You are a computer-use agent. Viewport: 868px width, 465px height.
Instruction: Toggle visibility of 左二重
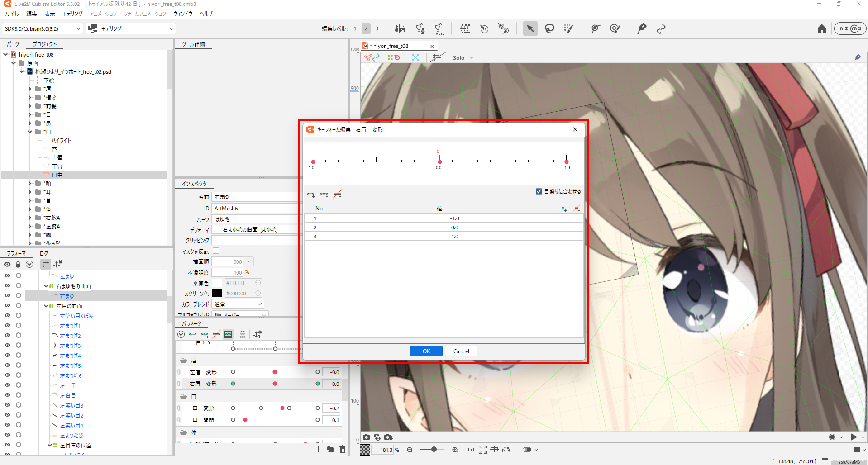click(7, 385)
